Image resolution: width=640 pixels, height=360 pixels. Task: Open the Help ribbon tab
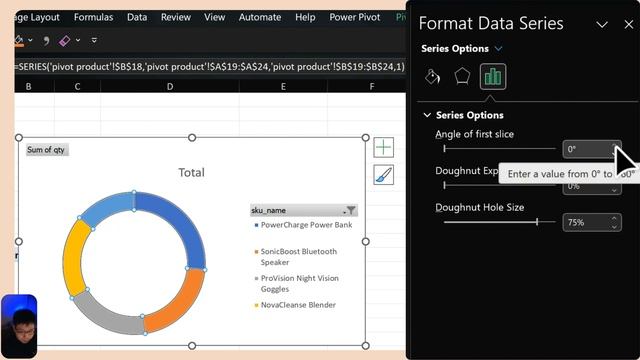(305, 17)
